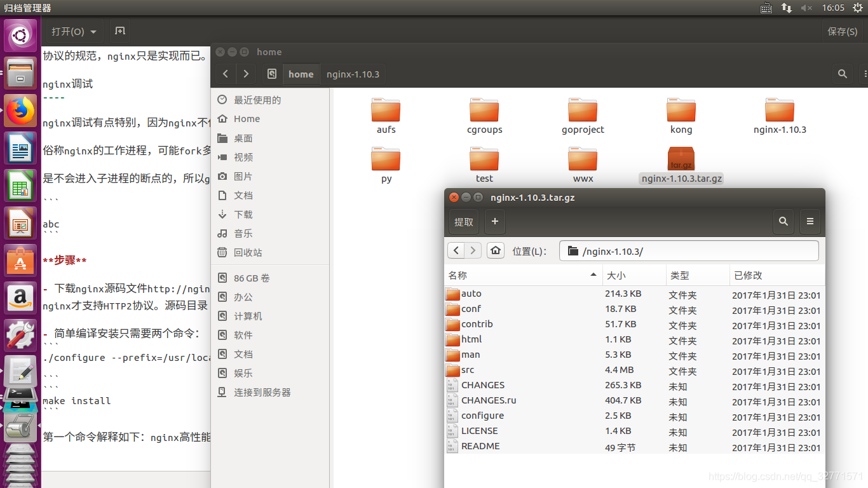This screenshot has height=488, width=868.
Task: Select the goproject folder
Action: point(583,116)
